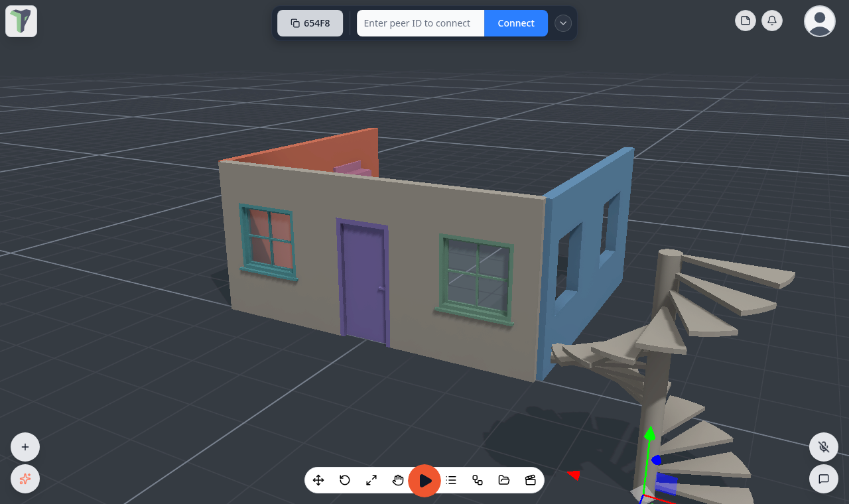Click the plus add-object button

click(25, 447)
